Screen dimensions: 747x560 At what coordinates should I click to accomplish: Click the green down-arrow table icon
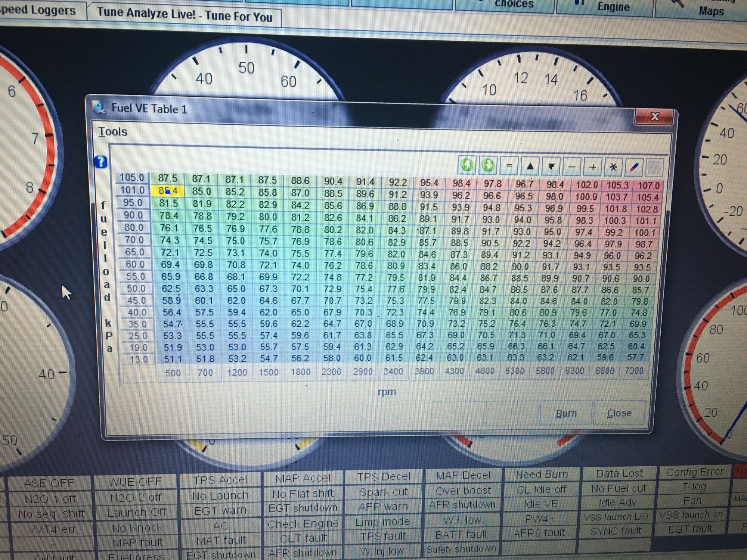[488, 165]
